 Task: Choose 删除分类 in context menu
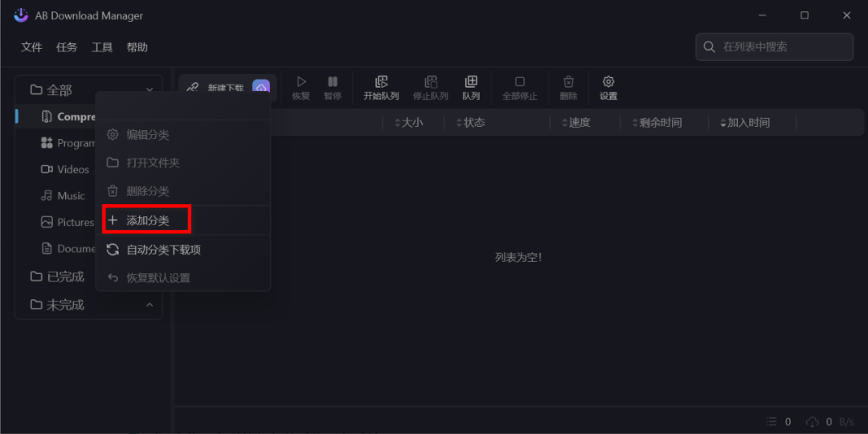tap(182, 191)
